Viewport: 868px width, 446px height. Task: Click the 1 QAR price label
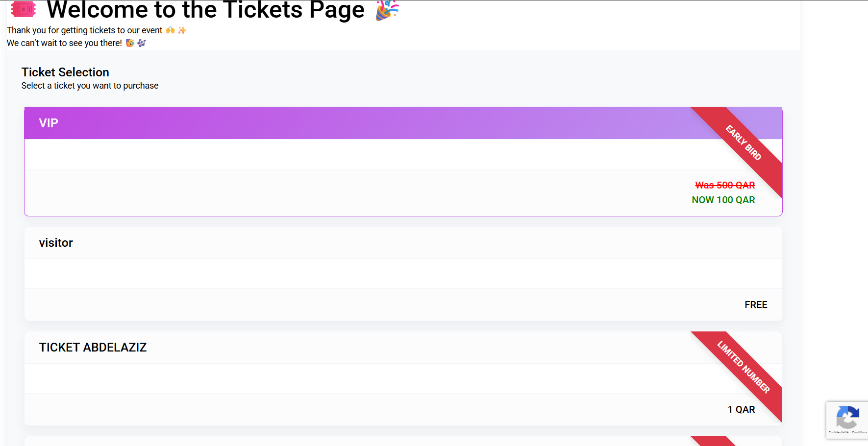741,409
